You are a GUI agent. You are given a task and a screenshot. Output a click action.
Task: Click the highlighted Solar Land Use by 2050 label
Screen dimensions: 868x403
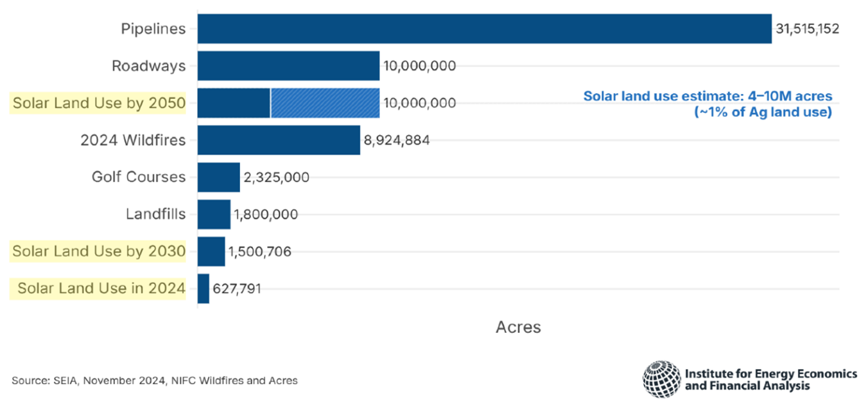98,102
